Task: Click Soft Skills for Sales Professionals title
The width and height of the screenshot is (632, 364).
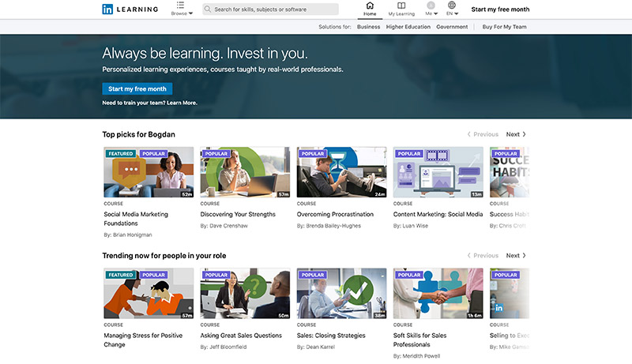Action: click(x=420, y=340)
